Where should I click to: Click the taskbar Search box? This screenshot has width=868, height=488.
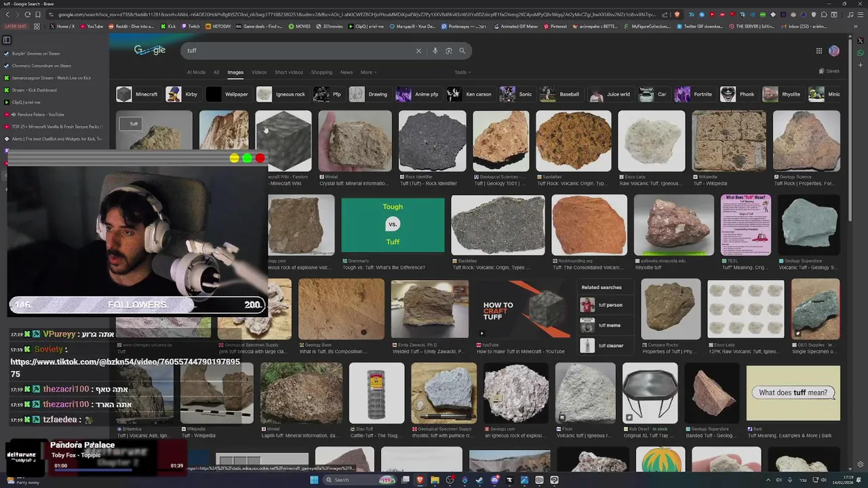point(360,480)
